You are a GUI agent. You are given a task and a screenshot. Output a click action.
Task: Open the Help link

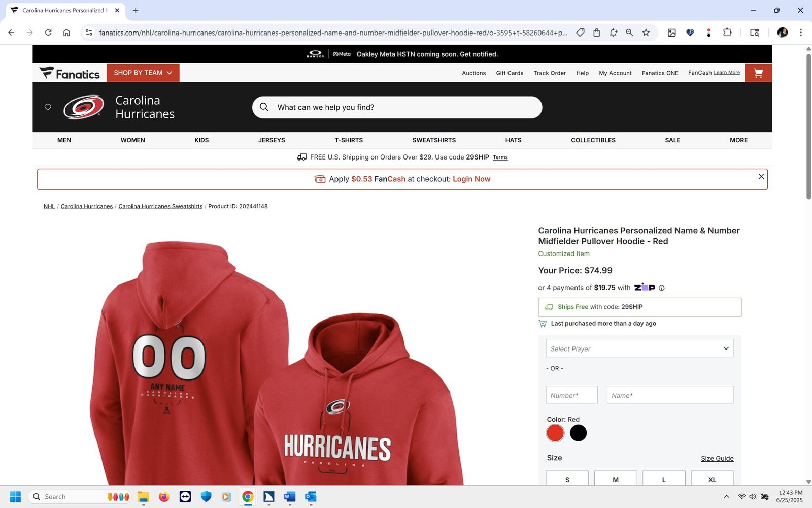point(582,73)
